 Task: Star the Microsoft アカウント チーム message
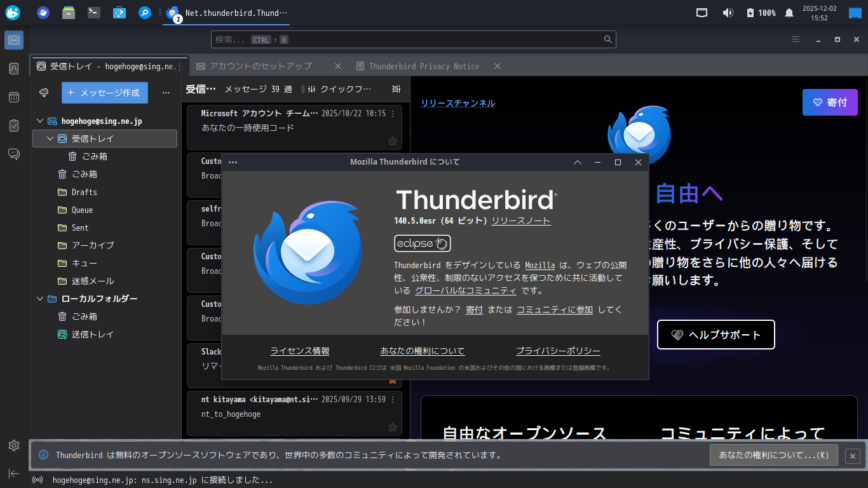pos(393,141)
